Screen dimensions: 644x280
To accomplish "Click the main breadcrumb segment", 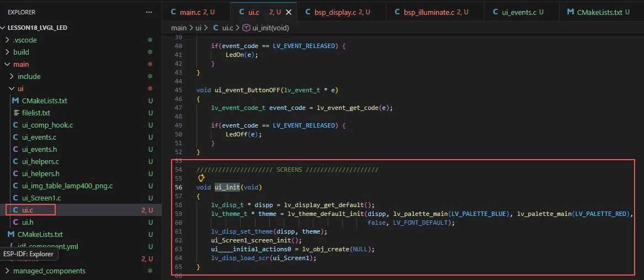I will [179, 28].
